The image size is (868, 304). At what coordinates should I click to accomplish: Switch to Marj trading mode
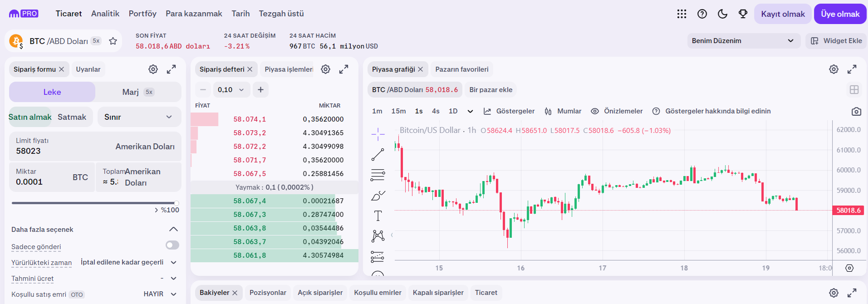pos(138,92)
